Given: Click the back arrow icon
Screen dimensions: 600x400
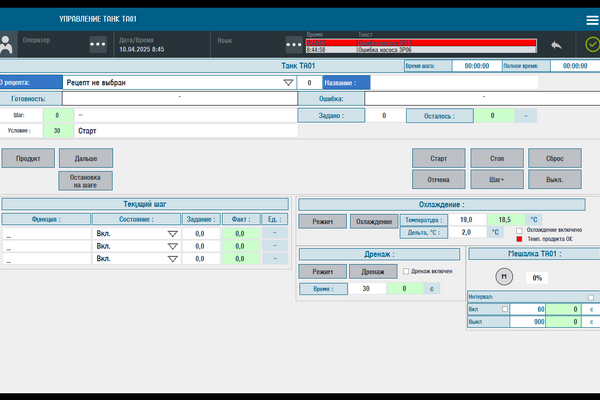Looking at the screenshot, I should 556,45.
